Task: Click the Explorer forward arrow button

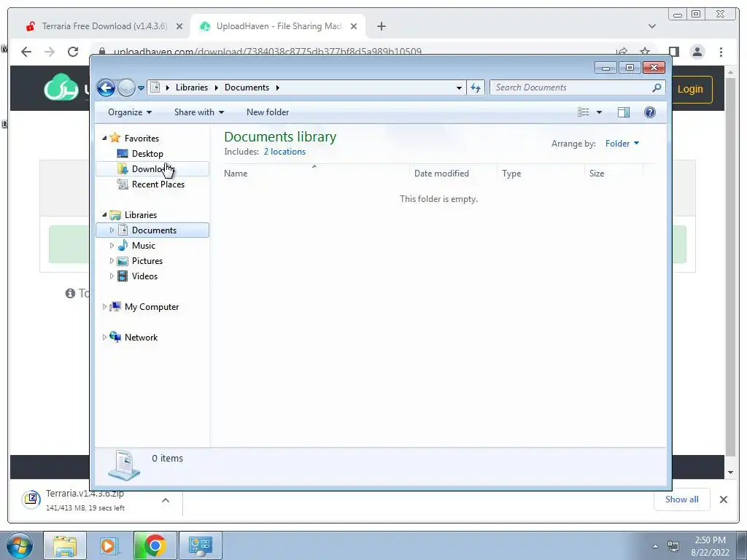Action: 126,87
